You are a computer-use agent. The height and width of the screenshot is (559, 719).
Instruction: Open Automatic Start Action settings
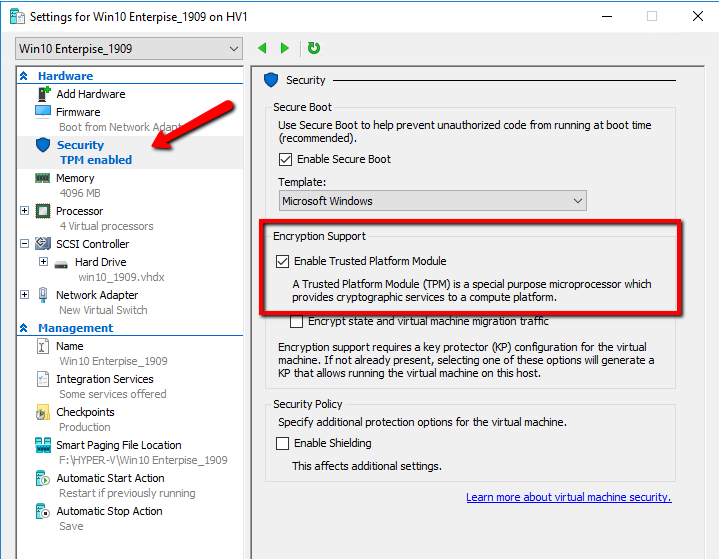pyautogui.click(x=110, y=478)
